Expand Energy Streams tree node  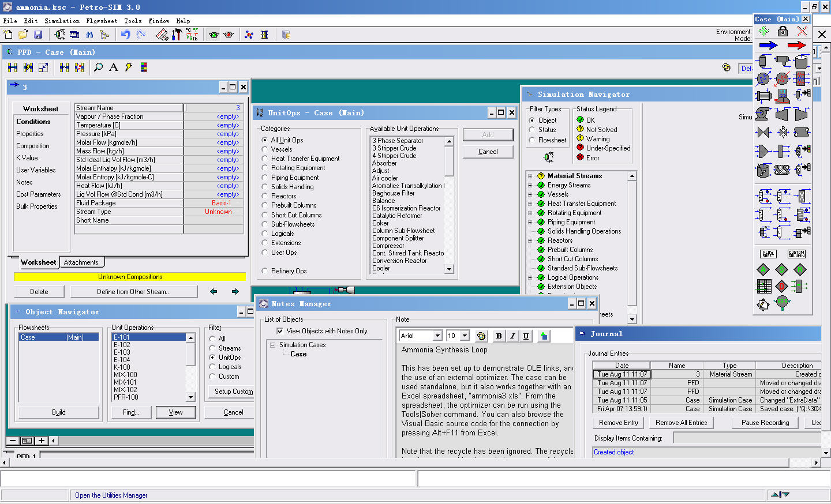click(x=530, y=185)
